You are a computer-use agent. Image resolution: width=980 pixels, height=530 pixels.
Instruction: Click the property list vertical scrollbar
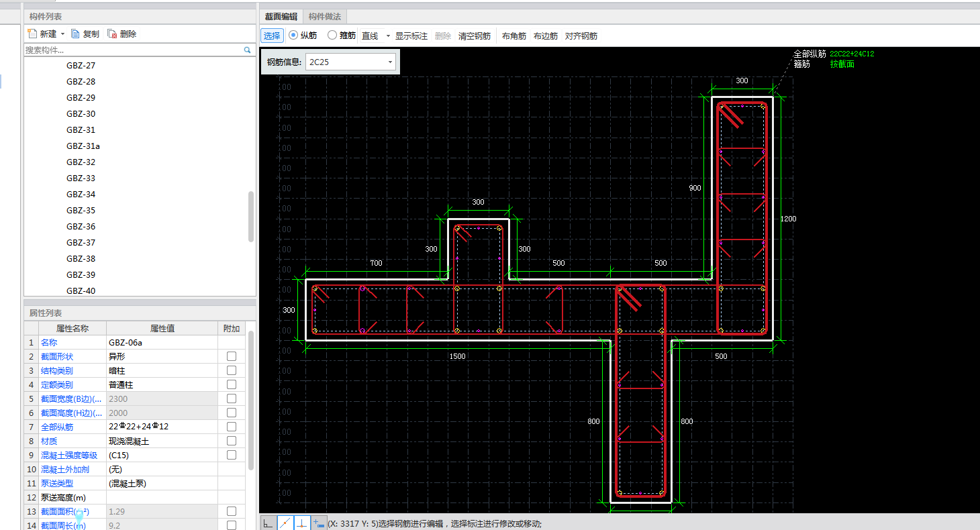[251, 399]
